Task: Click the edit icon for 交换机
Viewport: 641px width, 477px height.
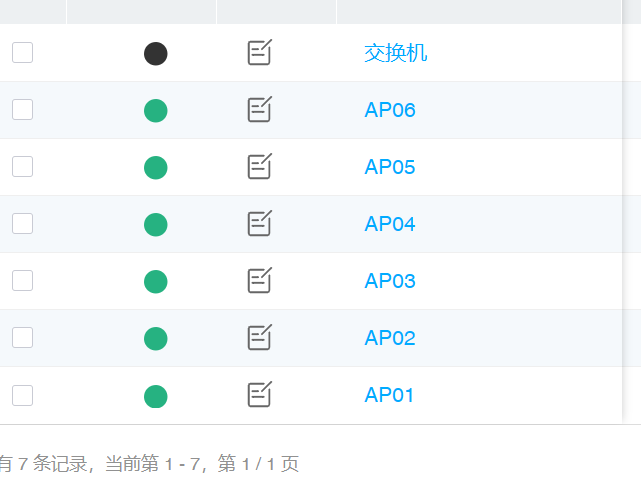Action: 260,53
